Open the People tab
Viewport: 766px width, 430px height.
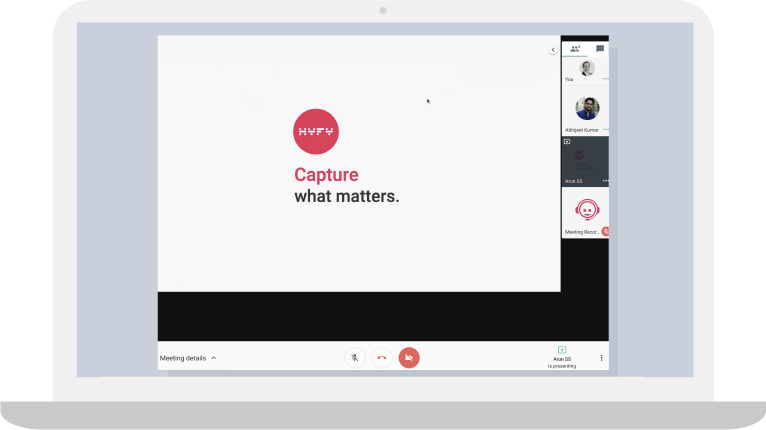point(575,48)
